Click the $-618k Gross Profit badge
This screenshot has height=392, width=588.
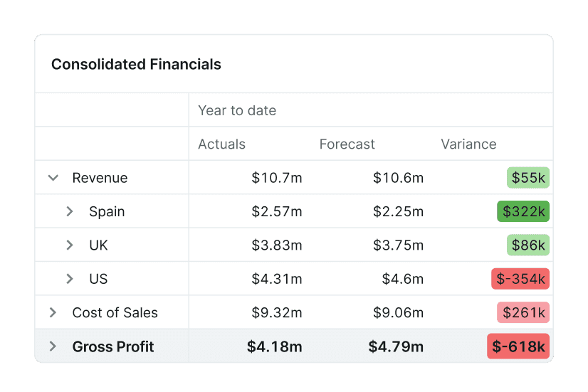click(518, 346)
